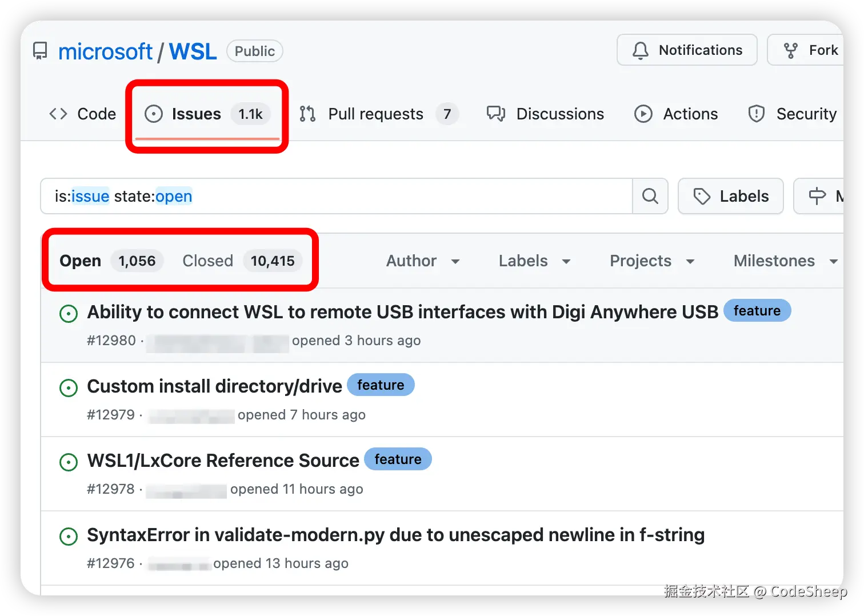Click the Notifications bell button
Image resolution: width=864 pixels, height=616 pixels.
pyautogui.click(x=687, y=50)
